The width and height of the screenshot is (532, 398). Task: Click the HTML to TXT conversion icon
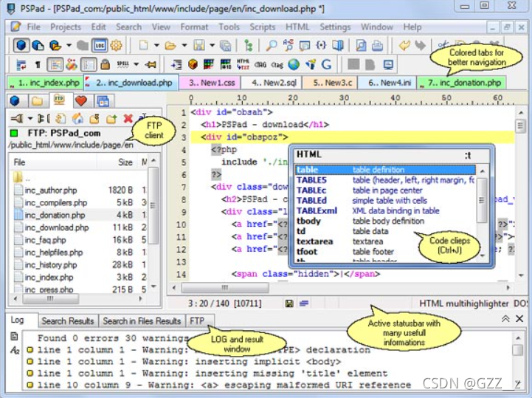coord(243,64)
